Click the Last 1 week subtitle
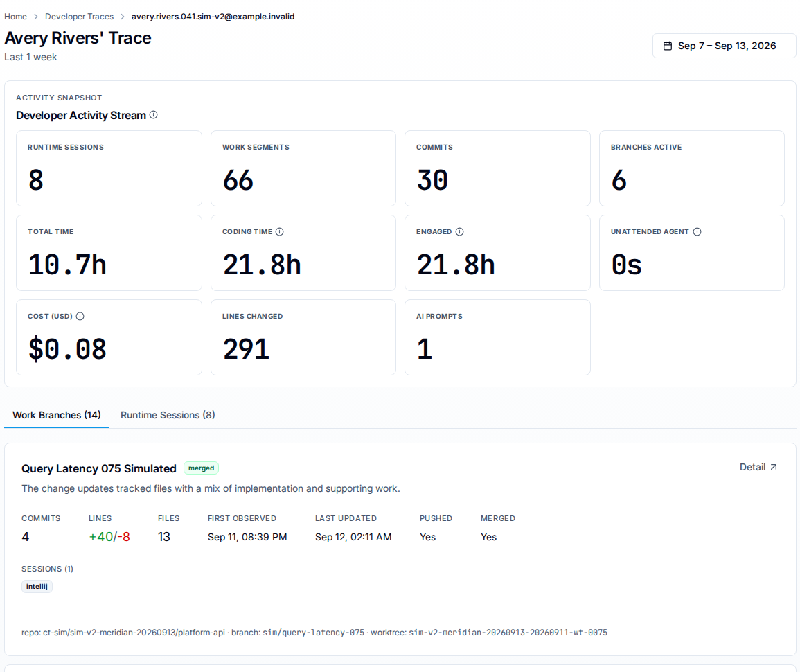Viewport: 800px width, 672px height. (30, 57)
